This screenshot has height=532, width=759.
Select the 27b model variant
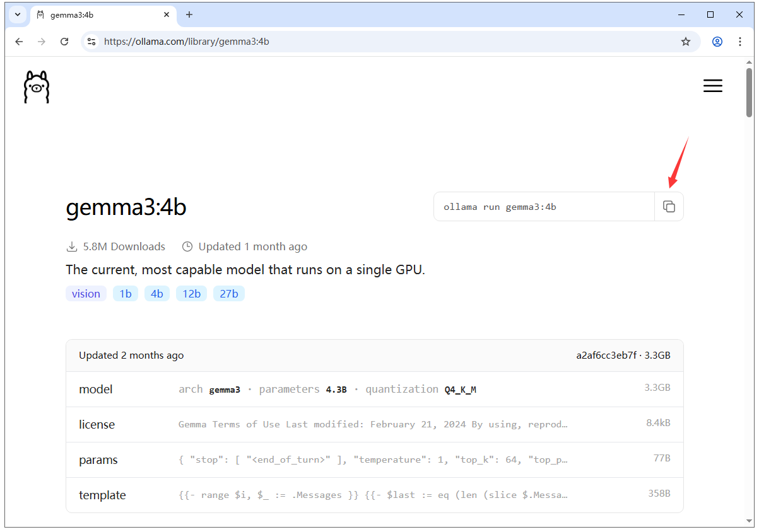pos(228,293)
